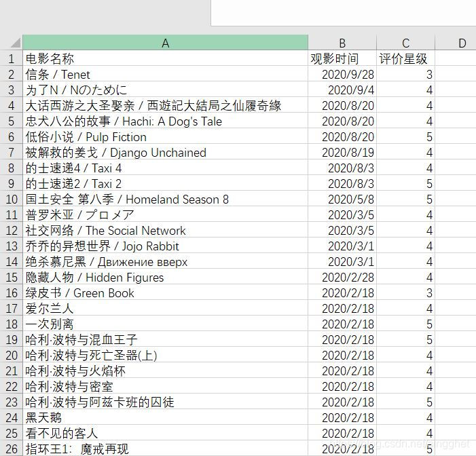Image resolution: width=476 pixels, height=456 pixels.
Task: Select the 哈利·波特与阿兹卡班的囚徒 cell
Action: [x=166, y=402]
